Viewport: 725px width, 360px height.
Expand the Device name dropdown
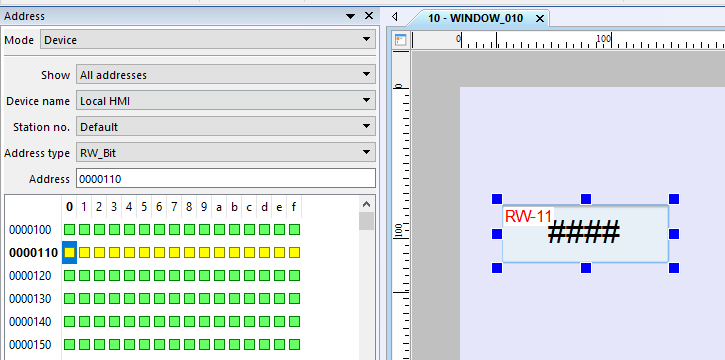click(x=226, y=100)
